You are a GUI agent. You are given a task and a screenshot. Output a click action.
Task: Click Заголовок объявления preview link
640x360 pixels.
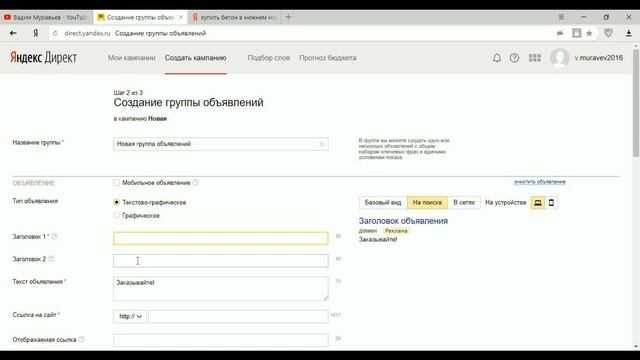click(403, 221)
